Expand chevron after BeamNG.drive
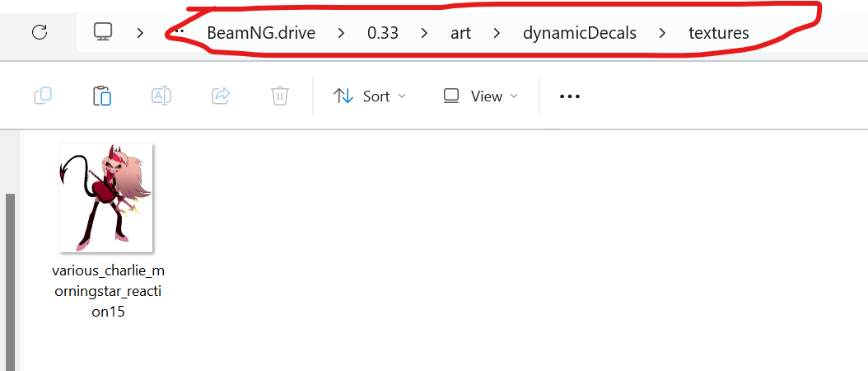The image size is (868, 371). coord(341,33)
